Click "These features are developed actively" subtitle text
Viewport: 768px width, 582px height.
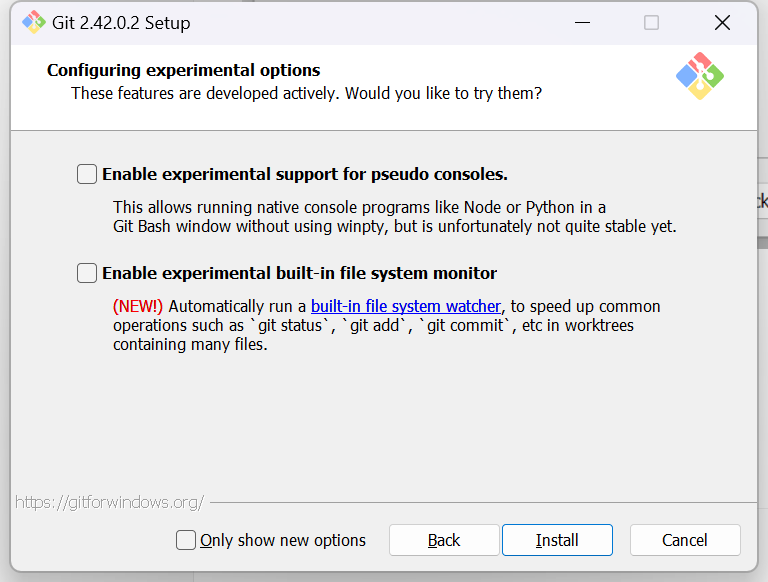(205, 93)
